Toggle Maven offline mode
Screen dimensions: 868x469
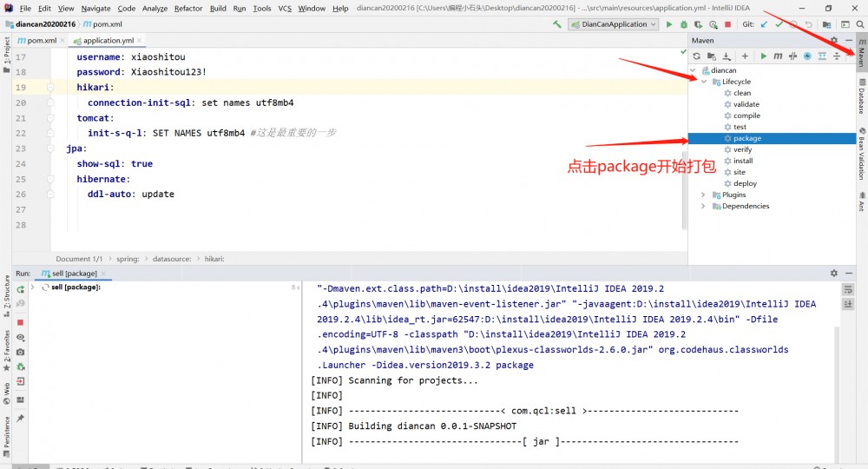pyautogui.click(x=792, y=56)
